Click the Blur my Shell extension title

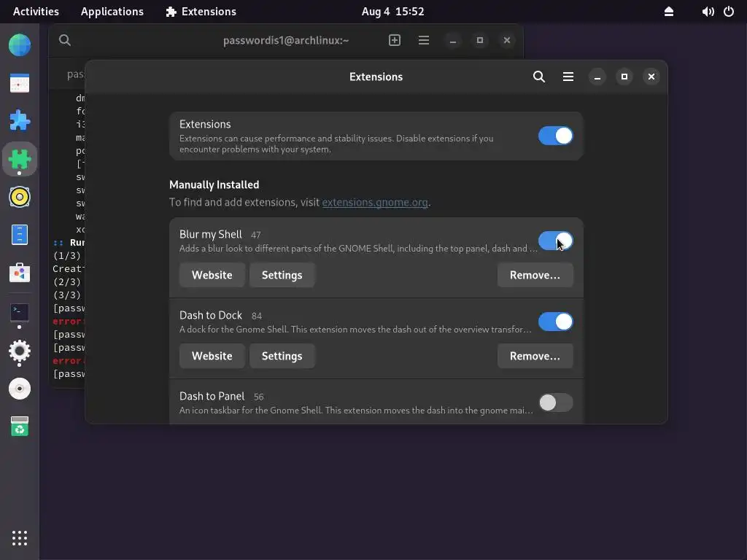pos(211,234)
